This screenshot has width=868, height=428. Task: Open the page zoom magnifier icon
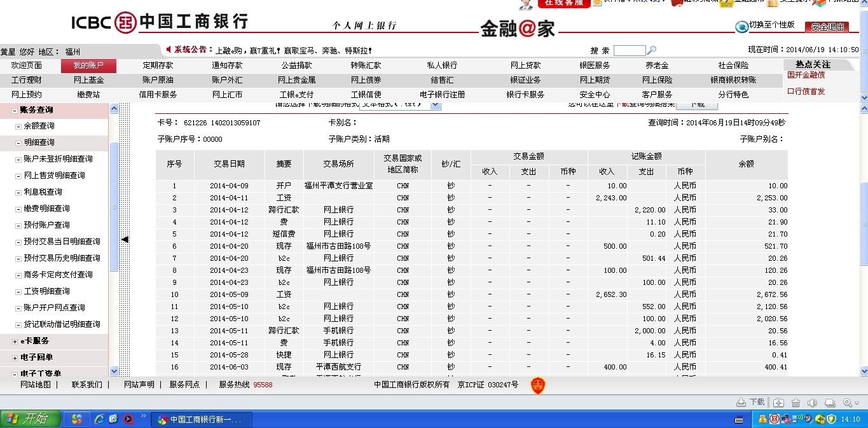(x=847, y=403)
